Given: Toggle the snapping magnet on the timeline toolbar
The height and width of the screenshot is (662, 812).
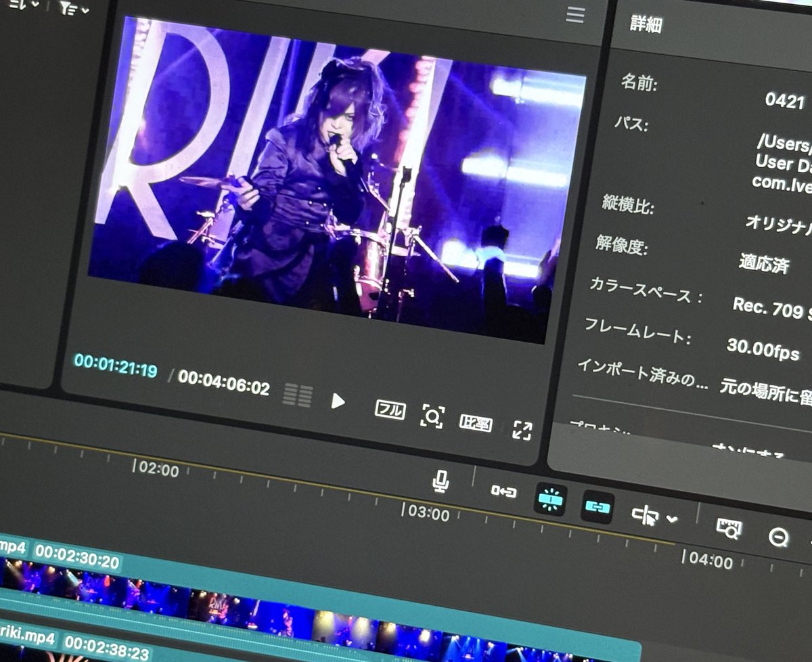Looking at the screenshot, I should pyautogui.click(x=551, y=499).
